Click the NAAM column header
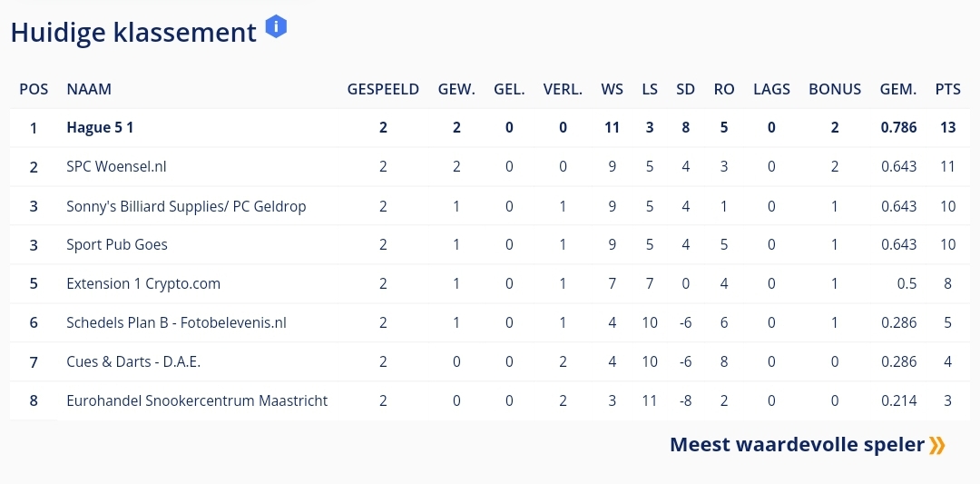 89,89
